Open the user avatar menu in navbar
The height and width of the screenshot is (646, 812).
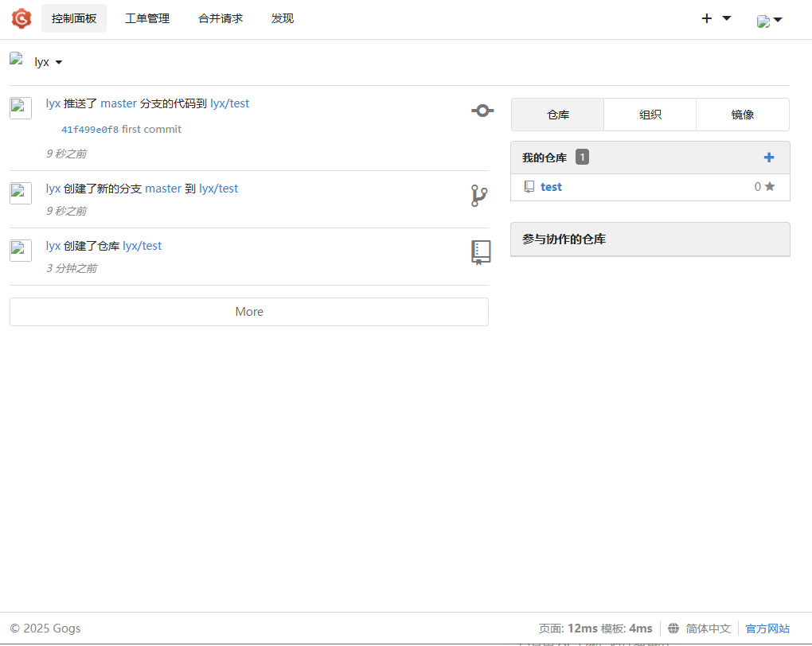(x=769, y=21)
